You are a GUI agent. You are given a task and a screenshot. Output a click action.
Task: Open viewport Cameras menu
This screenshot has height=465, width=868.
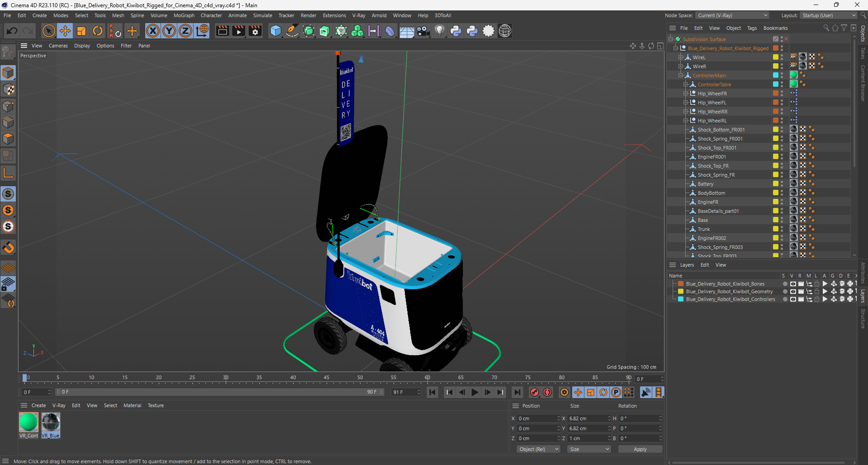[58, 46]
